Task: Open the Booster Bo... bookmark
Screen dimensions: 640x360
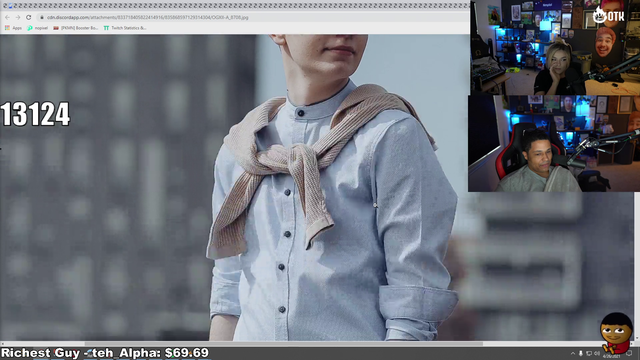Action: [x=76, y=28]
